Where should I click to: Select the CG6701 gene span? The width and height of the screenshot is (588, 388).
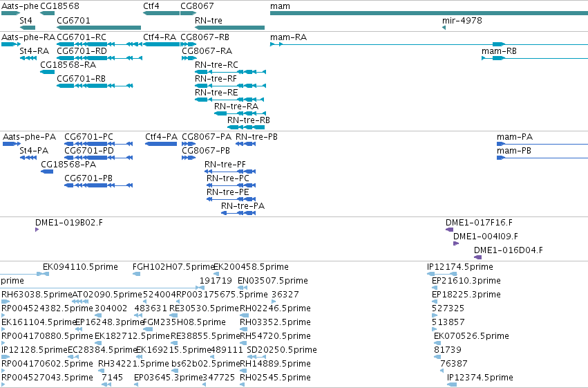(x=99, y=28)
